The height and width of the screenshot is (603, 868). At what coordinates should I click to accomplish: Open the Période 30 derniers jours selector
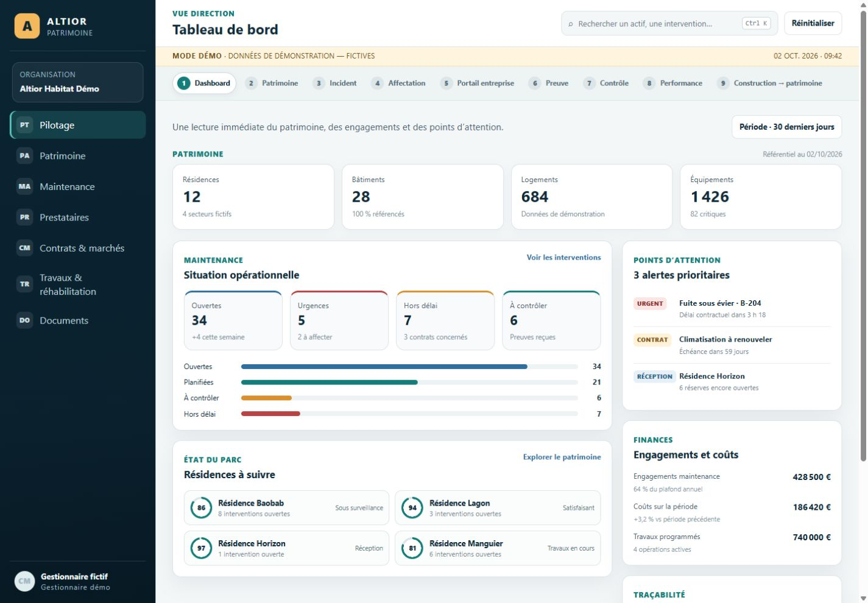pyautogui.click(x=786, y=127)
